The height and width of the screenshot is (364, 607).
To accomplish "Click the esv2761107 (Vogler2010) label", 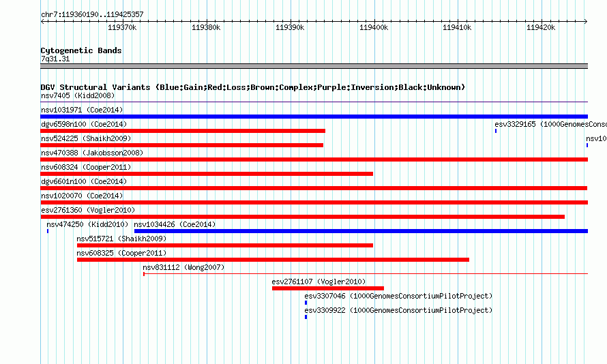I will [x=319, y=282].
